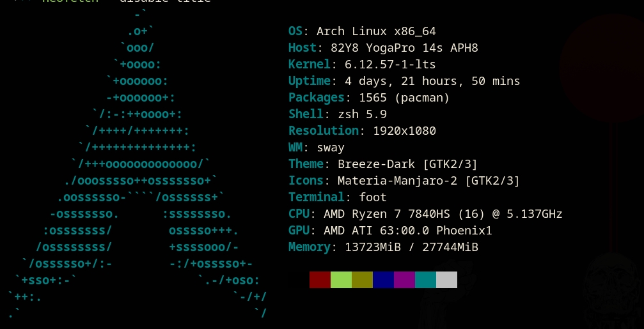The height and width of the screenshot is (329, 644).
Task: Click the 'Memory' label
Action: 310,247
